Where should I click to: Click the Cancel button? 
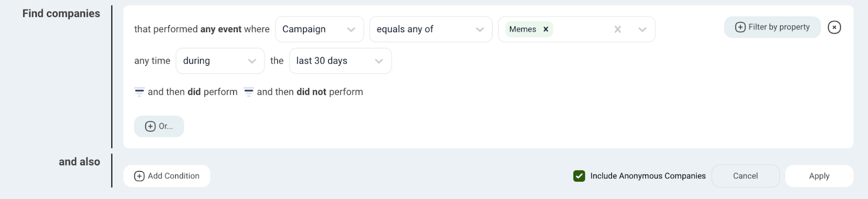tap(745, 176)
